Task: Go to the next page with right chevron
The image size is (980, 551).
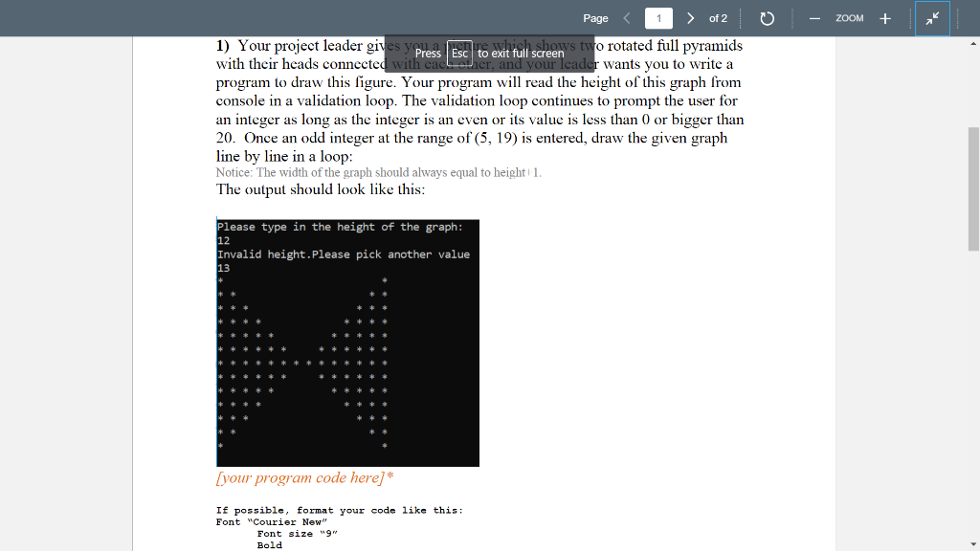Action: pos(690,17)
